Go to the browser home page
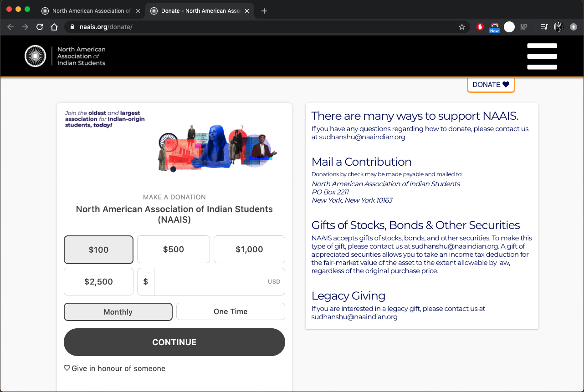 pyautogui.click(x=54, y=27)
